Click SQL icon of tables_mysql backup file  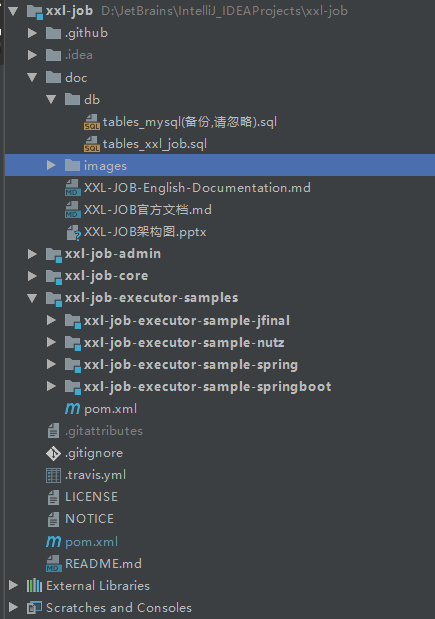point(92,122)
